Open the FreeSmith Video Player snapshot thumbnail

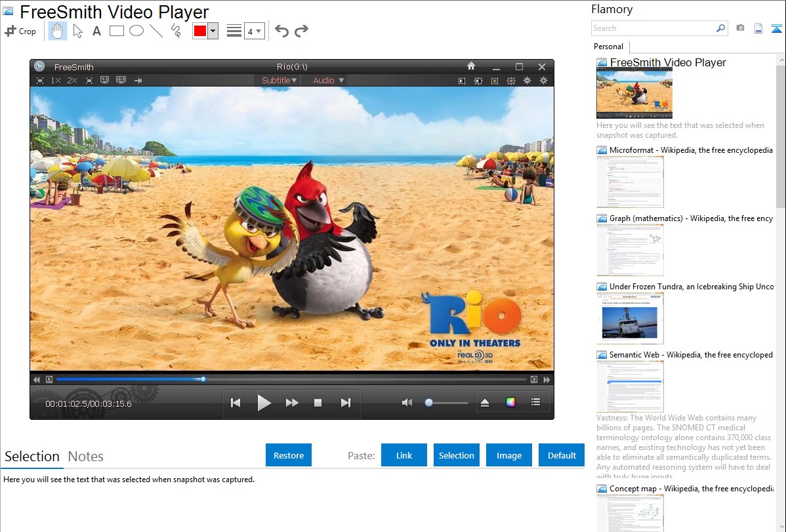click(x=634, y=93)
